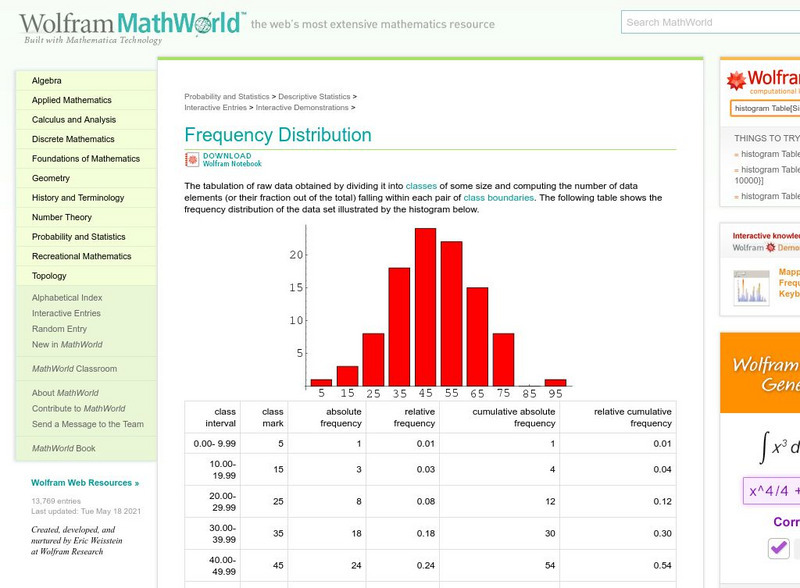
Task: Open Interactive Entries in sidebar
Action: tap(66, 313)
